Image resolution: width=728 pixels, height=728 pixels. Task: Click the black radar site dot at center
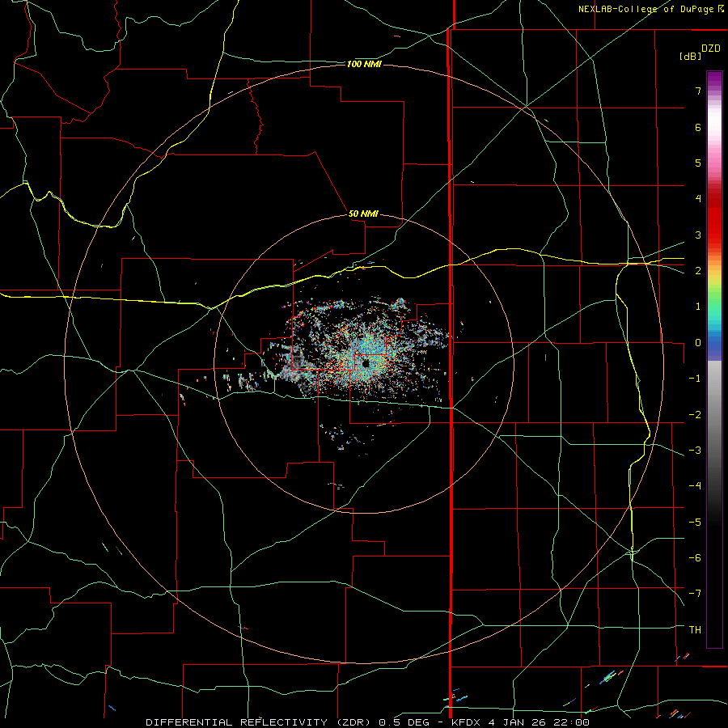[x=366, y=363]
